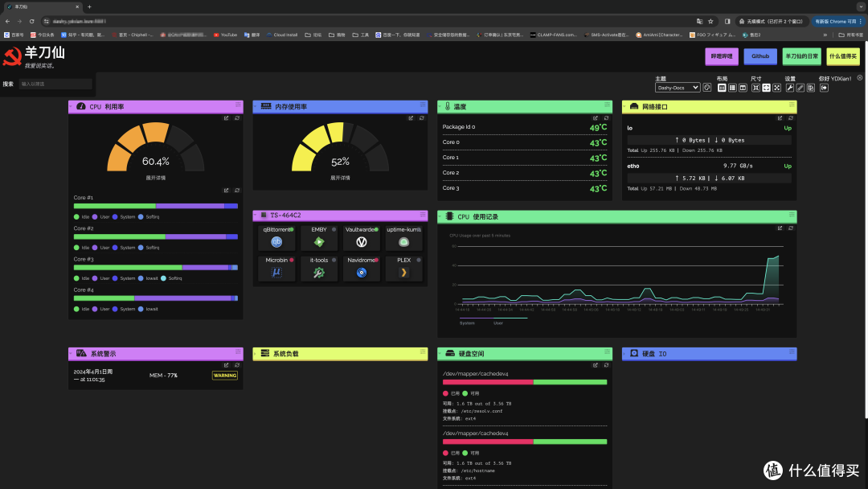This screenshot has height=489, width=868.
Task: Open the theme color palette configurator
Action: click(x=707, y=88)
